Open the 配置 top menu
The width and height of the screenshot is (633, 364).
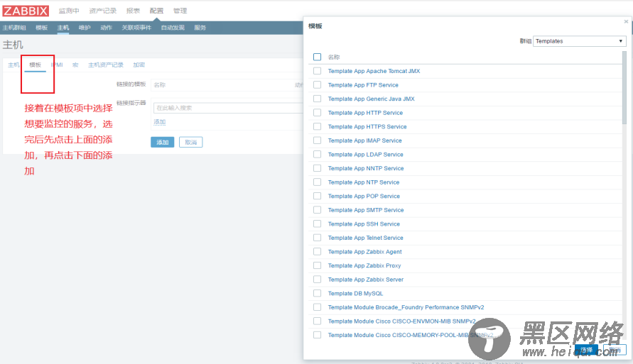(156, 11)
